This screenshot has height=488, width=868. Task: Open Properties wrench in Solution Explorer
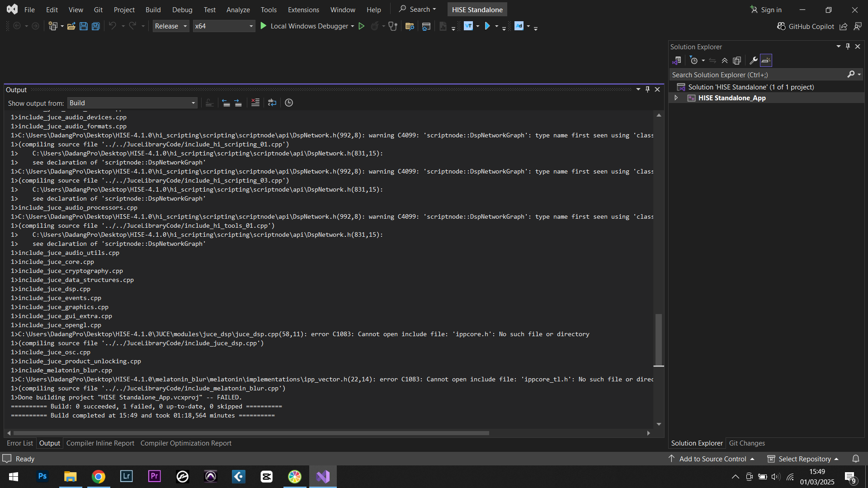[754, 61]
